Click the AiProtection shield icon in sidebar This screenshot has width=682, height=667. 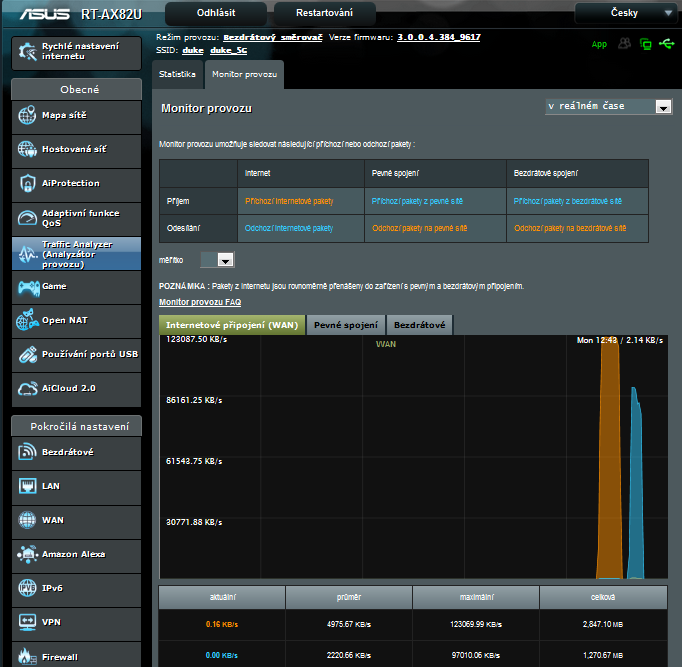pyautogui.click(x=27, y=183)
